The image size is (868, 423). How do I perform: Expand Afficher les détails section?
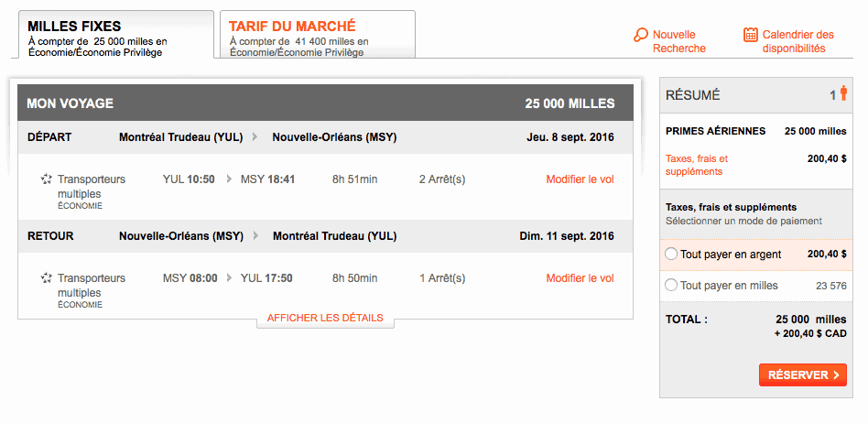[325, 319]
